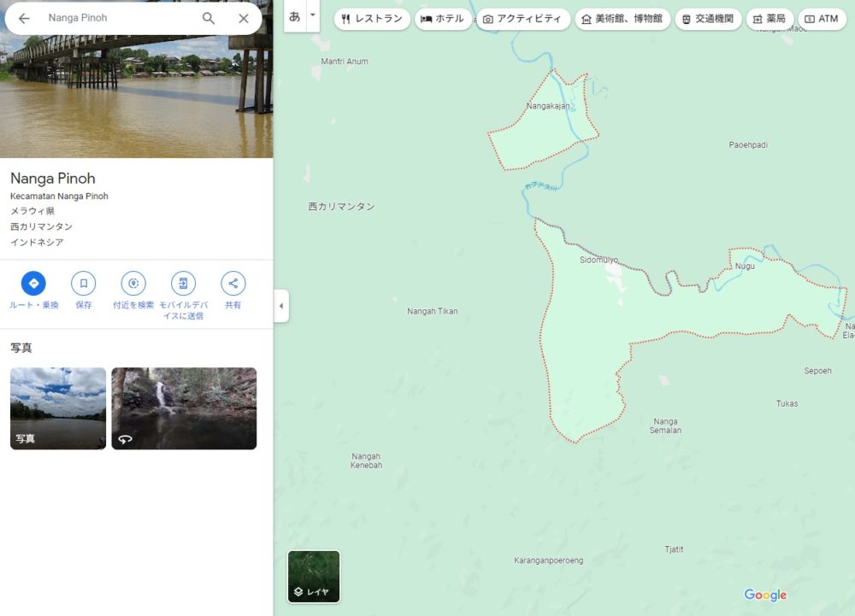Open directions with the ルート・乗換 icon
The height and width of the screenshot is (616, 855).
pos(33,284)
